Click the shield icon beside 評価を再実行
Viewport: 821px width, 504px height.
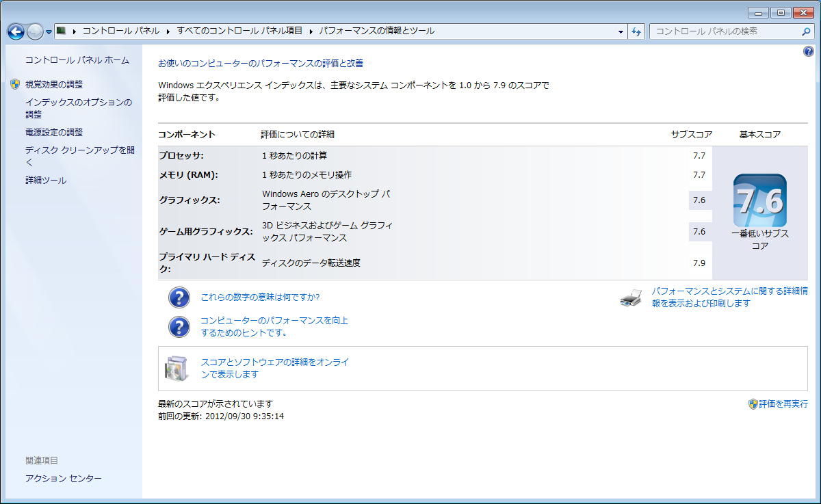coord(753,404)
